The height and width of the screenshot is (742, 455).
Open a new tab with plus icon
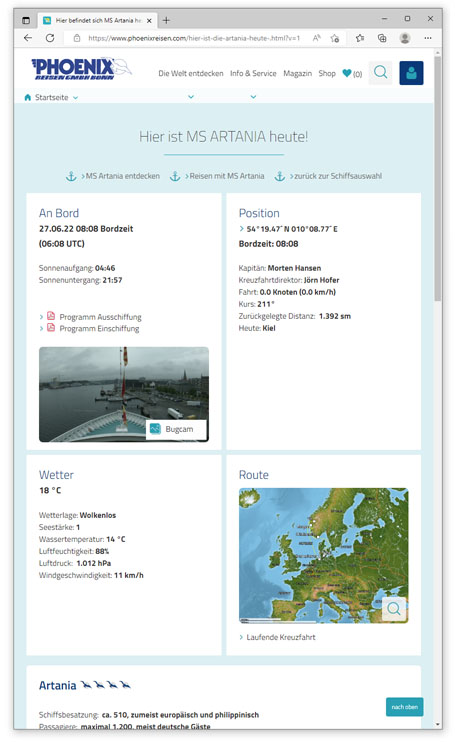166,20
